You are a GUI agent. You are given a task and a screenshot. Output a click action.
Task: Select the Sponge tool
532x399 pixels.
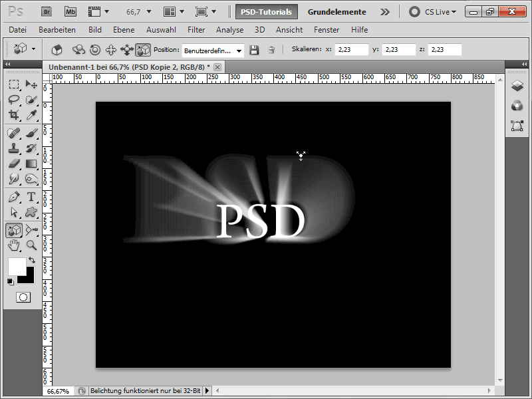point(31,179)
